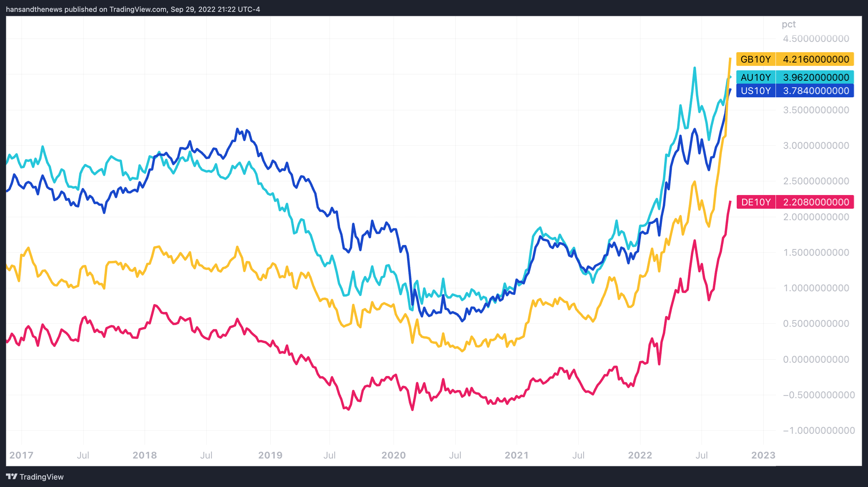Select the yellow GB10Y series label

[756, 59]
